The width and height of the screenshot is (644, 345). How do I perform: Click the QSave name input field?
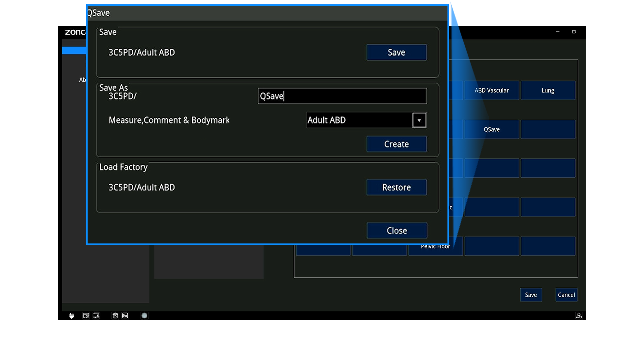342,96
